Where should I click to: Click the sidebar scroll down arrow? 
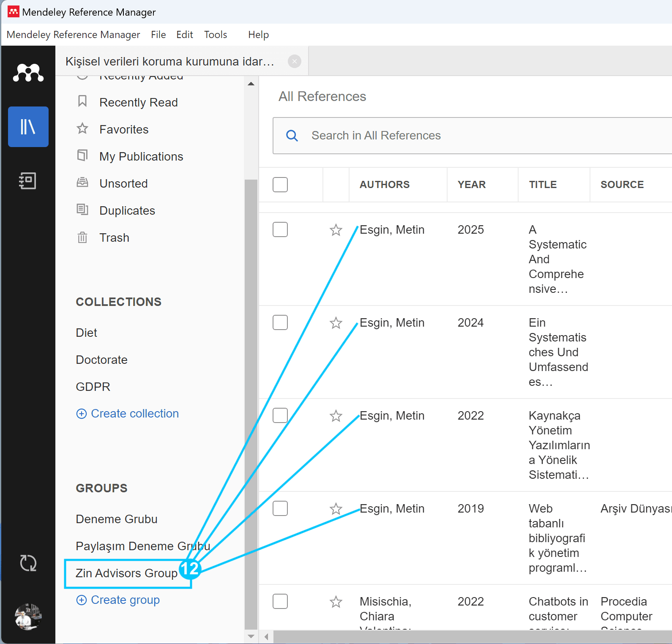[x=251, y=636]
